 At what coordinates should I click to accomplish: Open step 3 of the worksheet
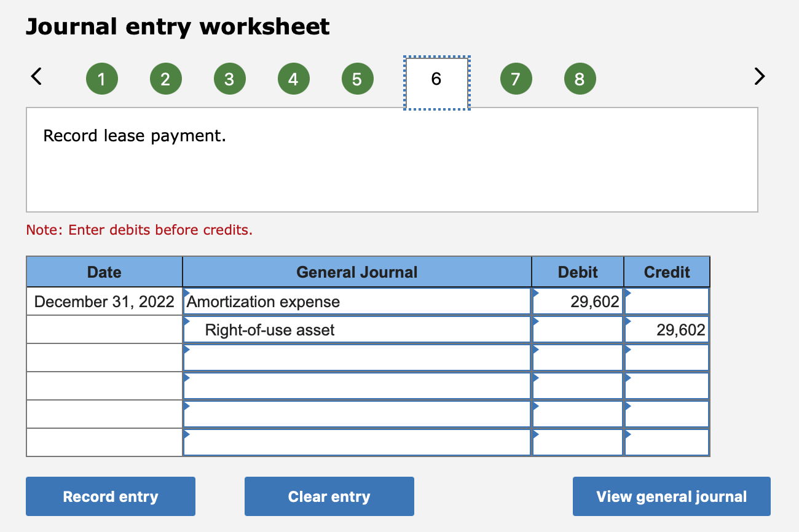click(x=230, y=78)
